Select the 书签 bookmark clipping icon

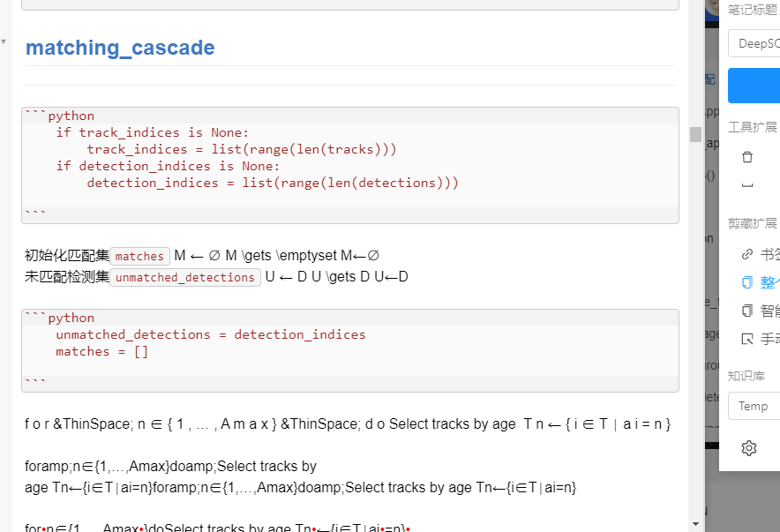[747, 254]
